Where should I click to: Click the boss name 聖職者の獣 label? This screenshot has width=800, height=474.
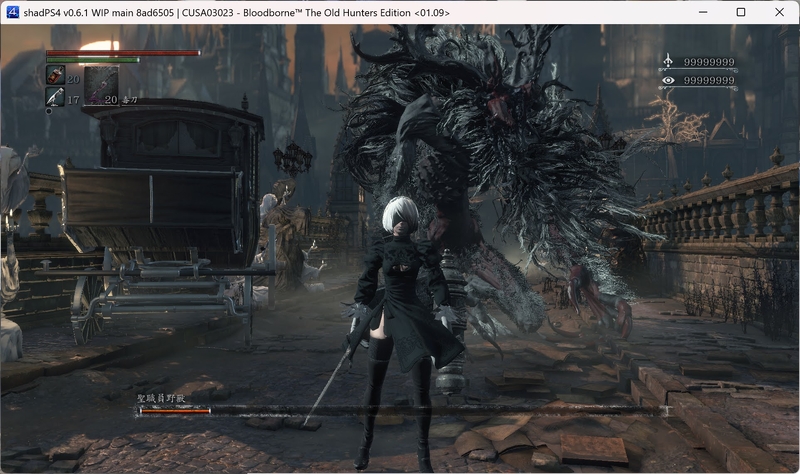[x=161, y=398]
